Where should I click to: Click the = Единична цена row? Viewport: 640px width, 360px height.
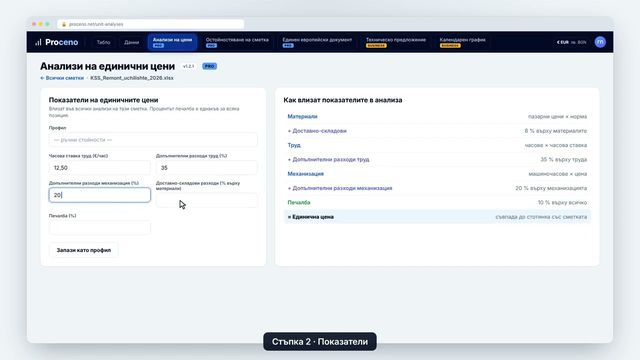(x=437, y=217)
